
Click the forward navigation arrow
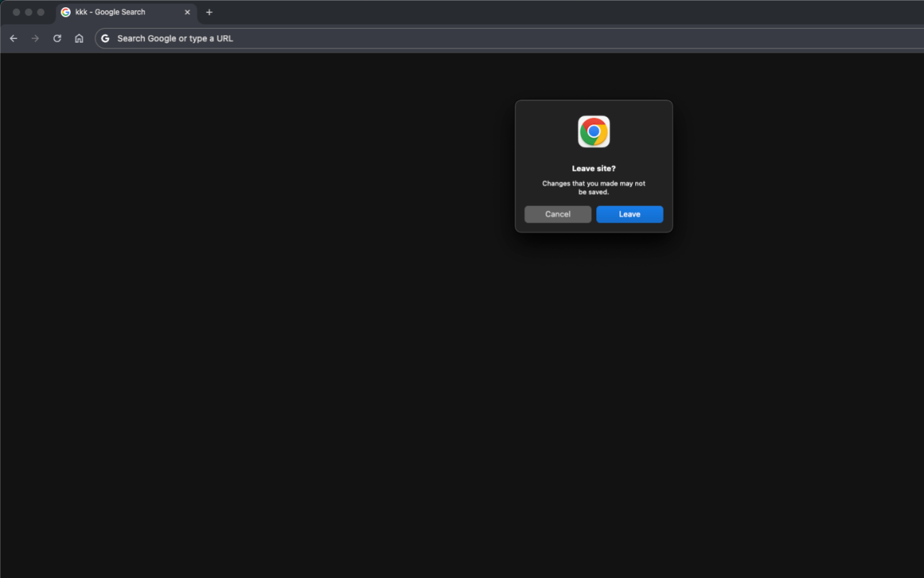35,38
